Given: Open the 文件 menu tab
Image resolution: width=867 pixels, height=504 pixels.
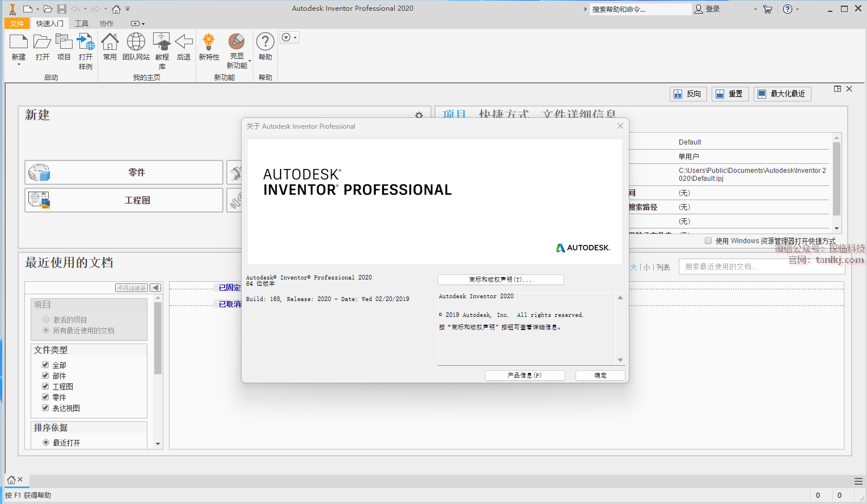Looking at the screenshot, I should click(16, 23).
